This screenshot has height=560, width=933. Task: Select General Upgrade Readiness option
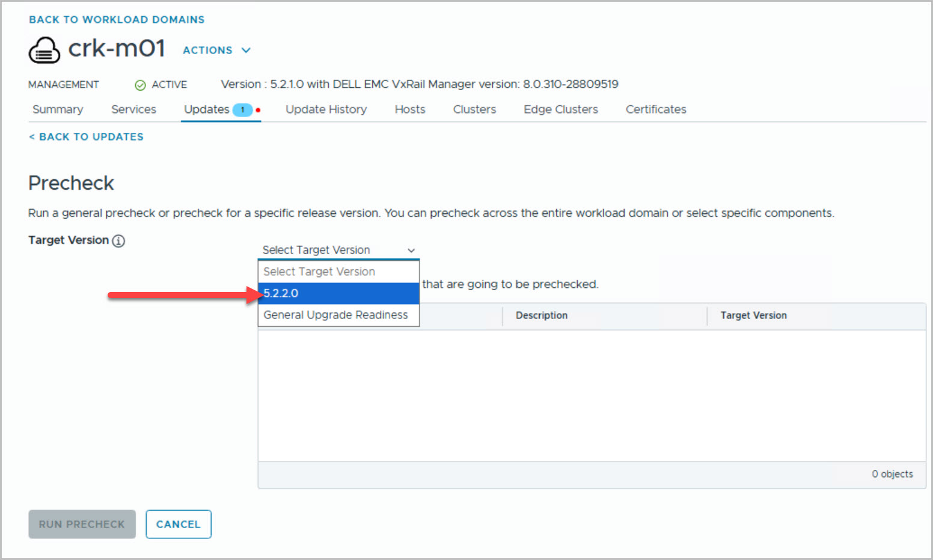(x=335, y=315)
